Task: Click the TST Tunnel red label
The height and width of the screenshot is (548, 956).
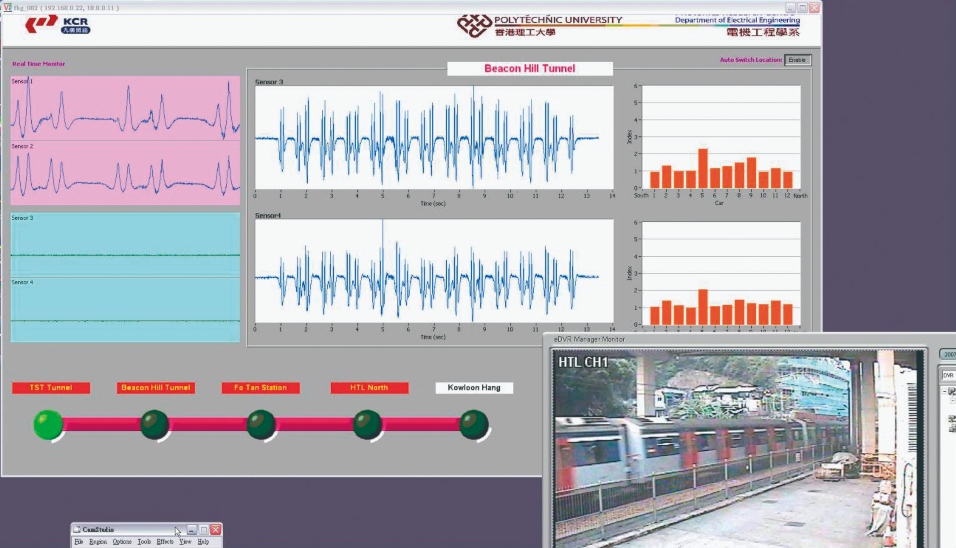Action: coord(51,388)
